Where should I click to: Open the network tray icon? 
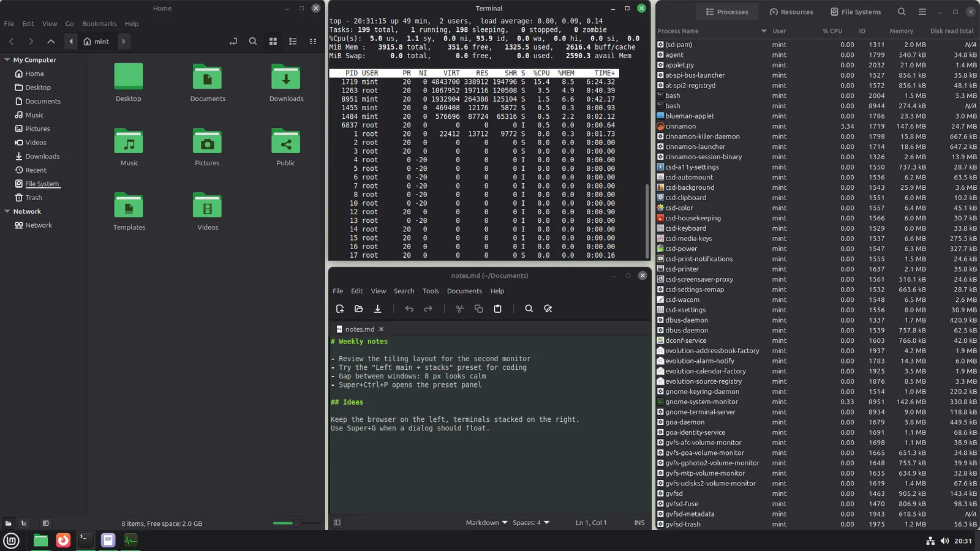[930, 541]
